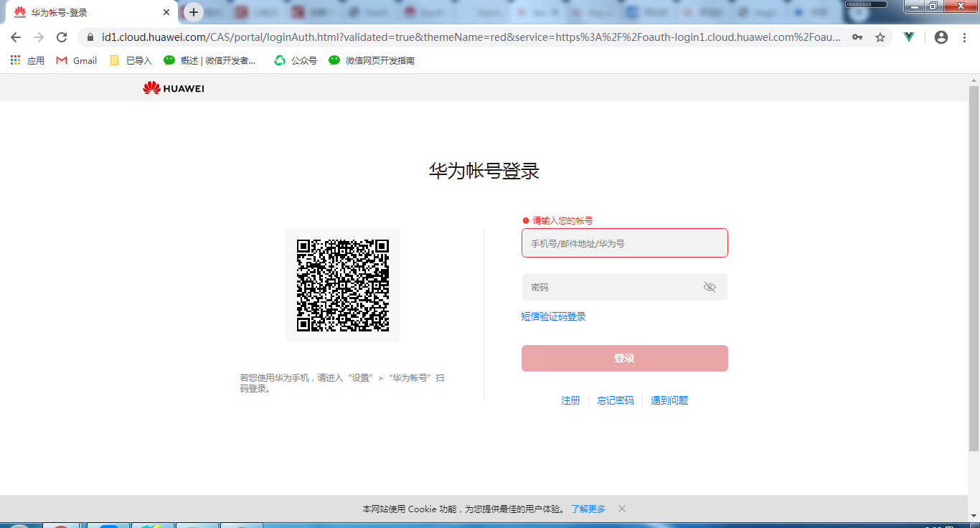Focus the 密码 password field
The image size is (980, 528).
coord(625,287)
